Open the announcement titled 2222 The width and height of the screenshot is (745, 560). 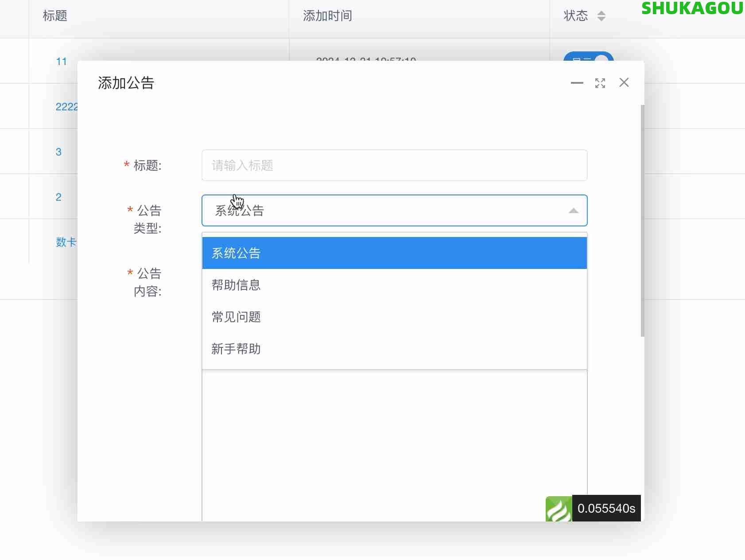(x=67, y=106)
